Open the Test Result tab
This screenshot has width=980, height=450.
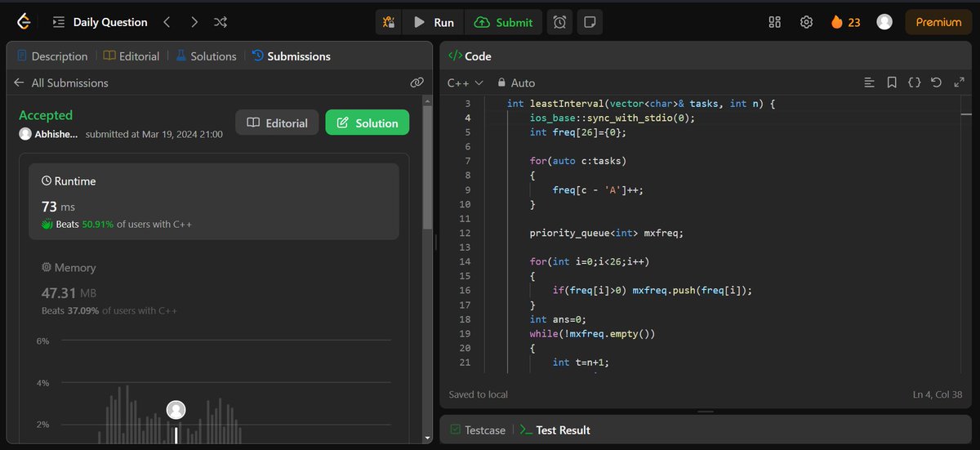[555, 430]
